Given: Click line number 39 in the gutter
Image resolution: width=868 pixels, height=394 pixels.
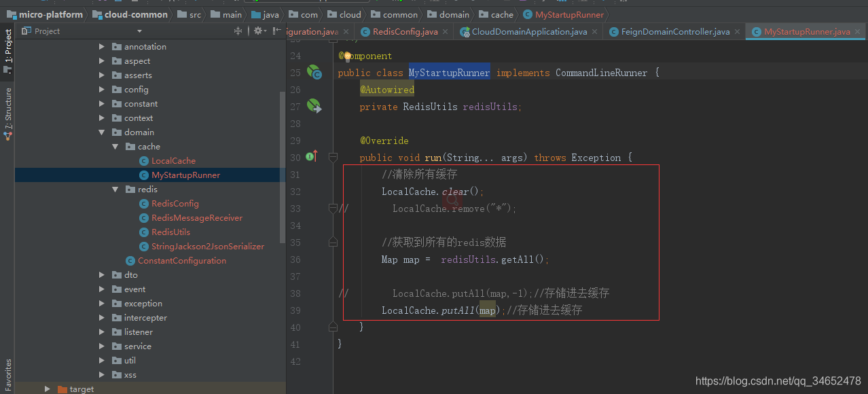Looking at the screenshot, I should pyautogui.click(x=295, y=310).
